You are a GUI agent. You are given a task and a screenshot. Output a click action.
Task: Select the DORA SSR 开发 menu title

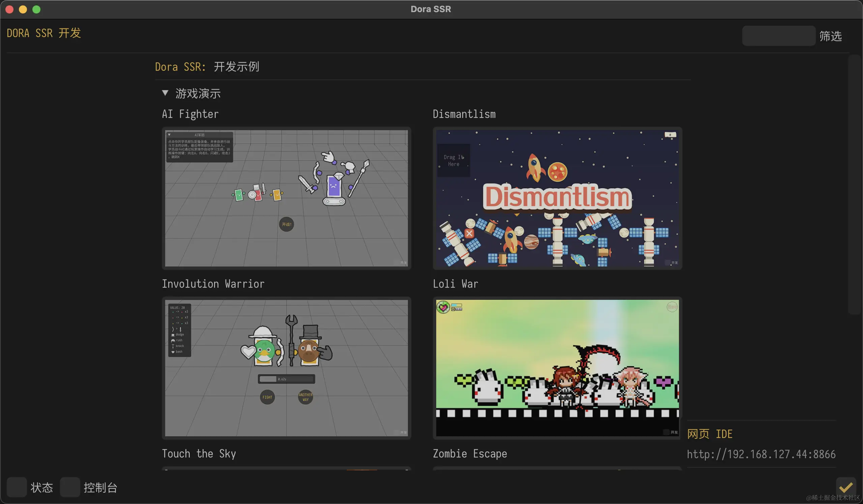click(x=44, y=33)
